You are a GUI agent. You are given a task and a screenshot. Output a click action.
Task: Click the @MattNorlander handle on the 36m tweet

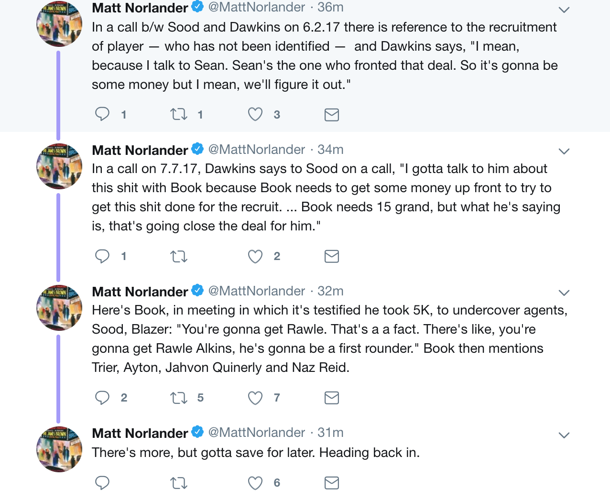click(255, 8)
